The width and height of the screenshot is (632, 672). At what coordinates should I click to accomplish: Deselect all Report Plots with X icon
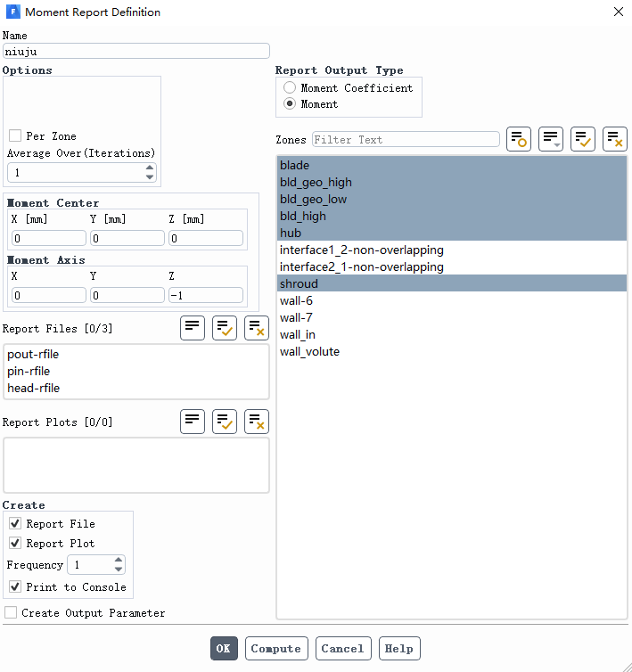coord(257,422)
